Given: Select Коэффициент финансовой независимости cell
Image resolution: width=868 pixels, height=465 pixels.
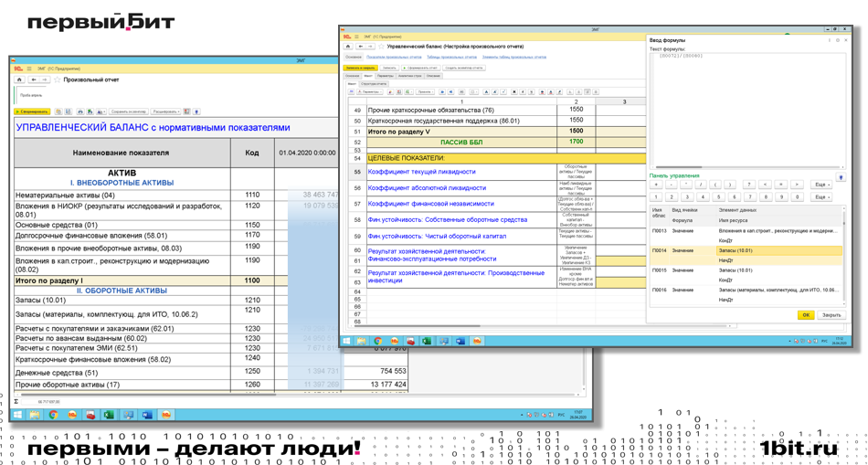Looking at the screenshot, I should pyautogui.click(x=461, y=204).
